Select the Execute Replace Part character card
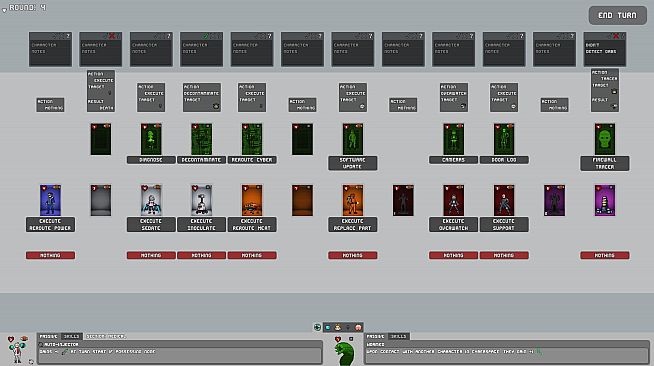The height and width of the screenshot is (366, 654). pos(353,201)
